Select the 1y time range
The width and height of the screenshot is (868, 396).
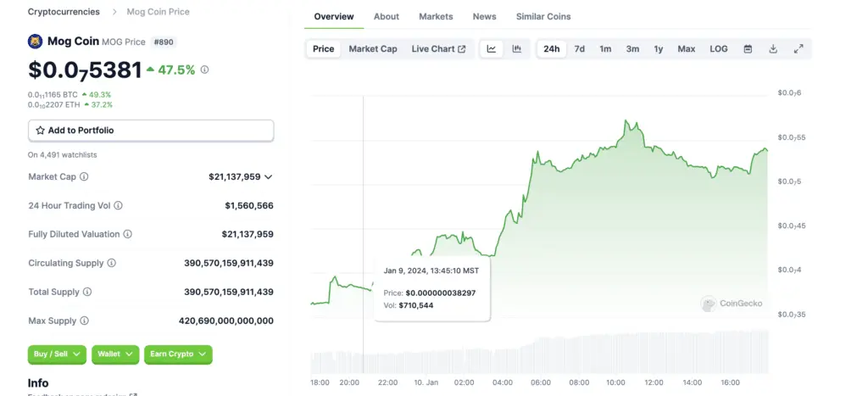[658, 48]
